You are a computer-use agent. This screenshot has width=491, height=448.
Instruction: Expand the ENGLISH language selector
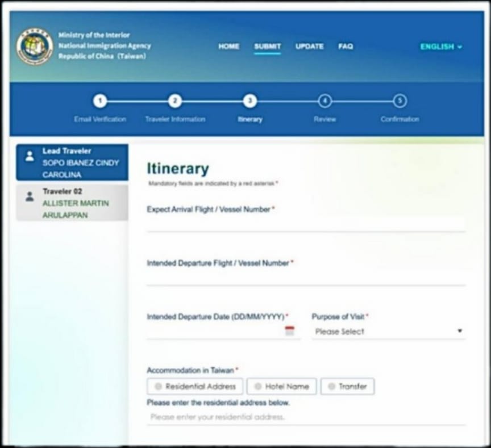coord(441,47)
